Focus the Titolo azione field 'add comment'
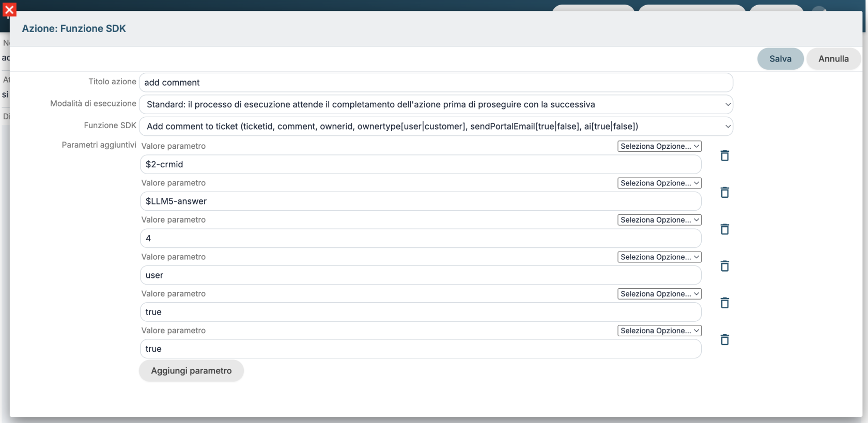 (x=436, y=83)
